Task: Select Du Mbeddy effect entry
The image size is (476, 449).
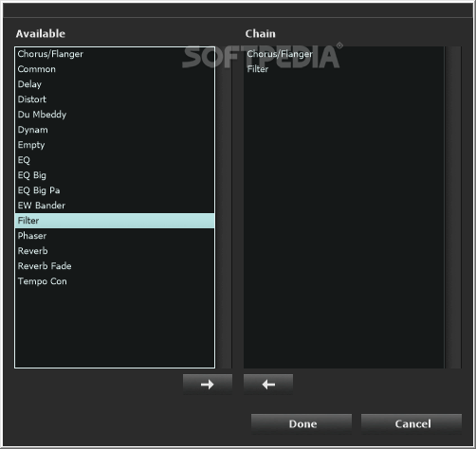Action: pos(115,115)
